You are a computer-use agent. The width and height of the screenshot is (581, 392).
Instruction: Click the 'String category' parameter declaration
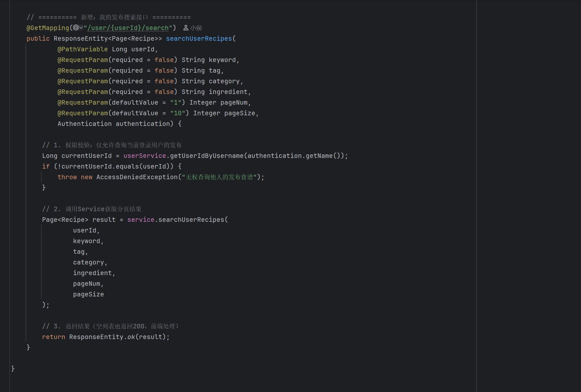pos(211,81)
